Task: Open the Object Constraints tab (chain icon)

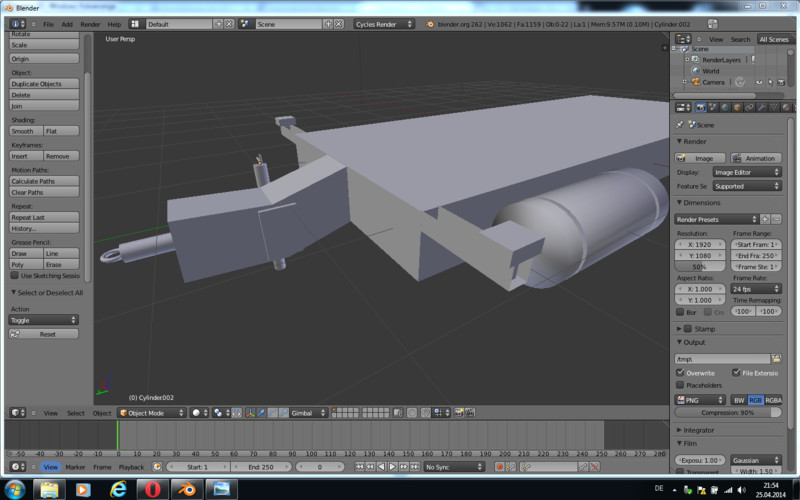Action: (749, 108)
